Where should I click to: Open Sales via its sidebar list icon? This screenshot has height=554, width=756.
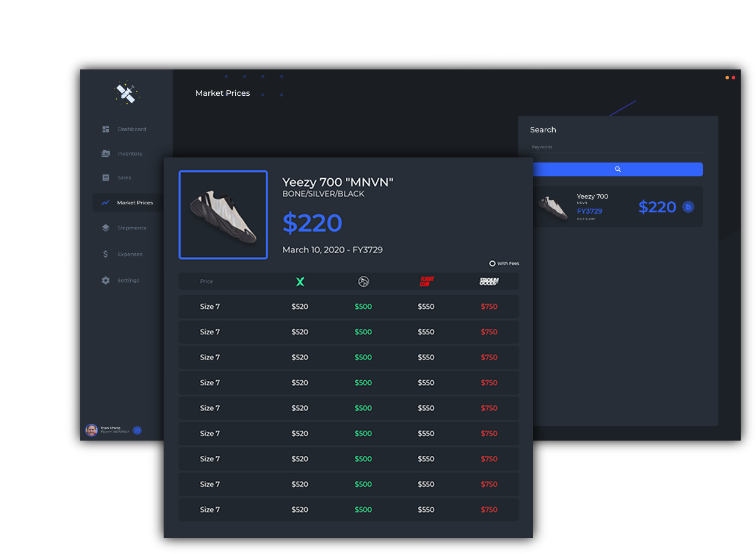106,178
